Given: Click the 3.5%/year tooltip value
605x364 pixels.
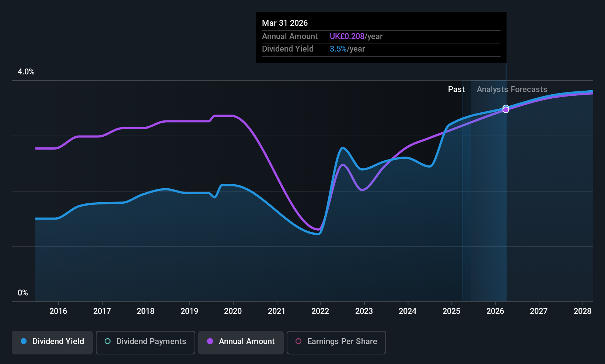Looking at the screenshot, I should (x=347, y=49).
